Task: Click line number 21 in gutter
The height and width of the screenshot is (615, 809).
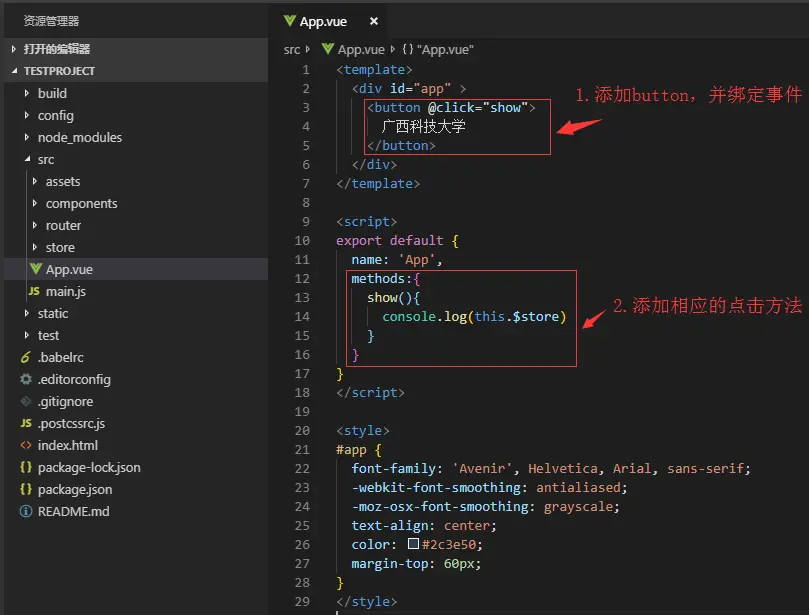Action: coord(302,449)
